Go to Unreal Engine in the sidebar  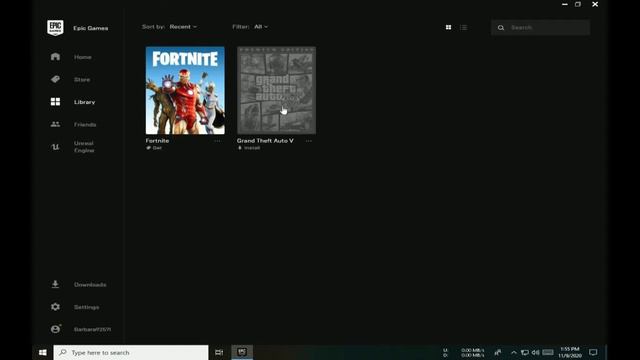click(84, 147)
